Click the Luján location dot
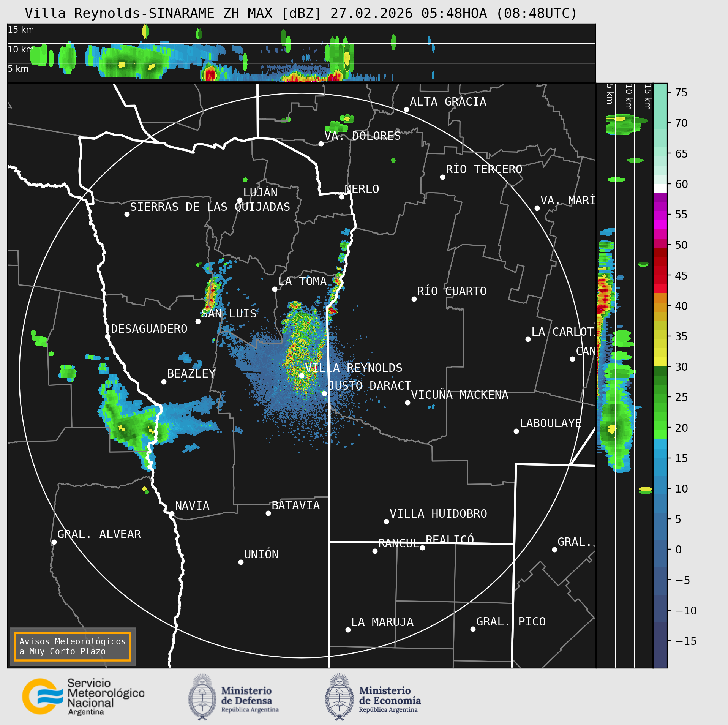 240,200
